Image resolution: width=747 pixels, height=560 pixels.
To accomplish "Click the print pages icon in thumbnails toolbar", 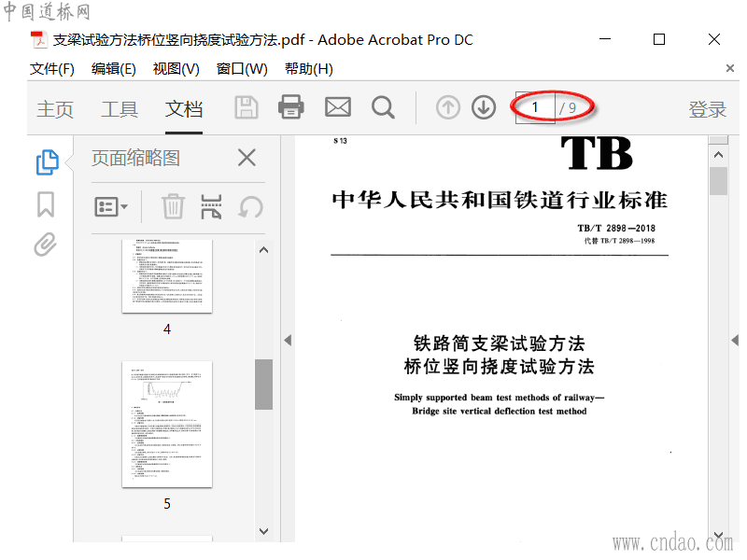I will pyautogui.click(x=211, y=206).
